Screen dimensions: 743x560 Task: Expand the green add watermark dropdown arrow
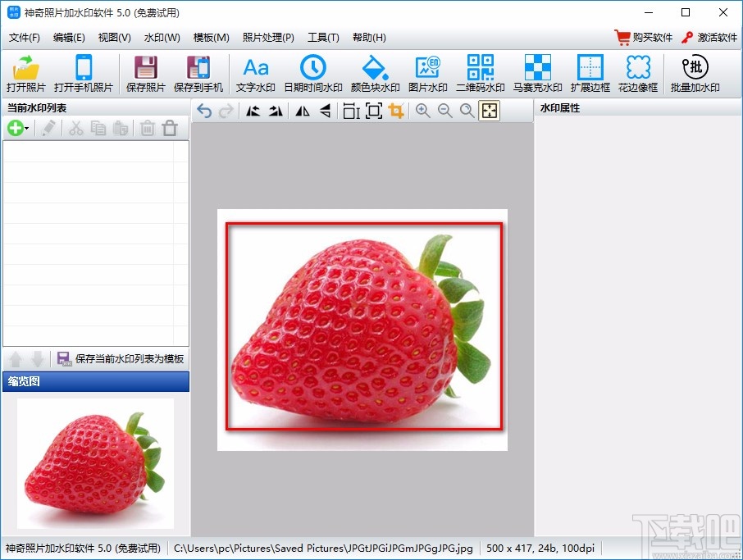[27, 129]
